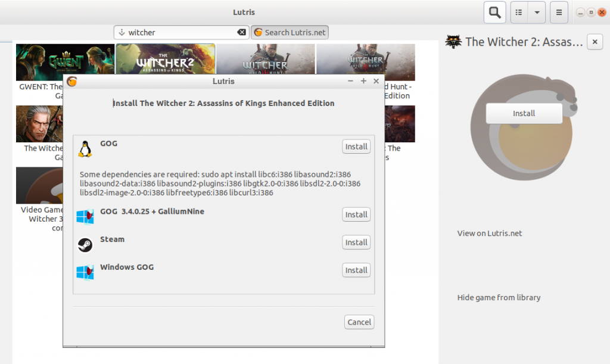Switch to list view layout

pyautogui.click(x=519, y=13)
